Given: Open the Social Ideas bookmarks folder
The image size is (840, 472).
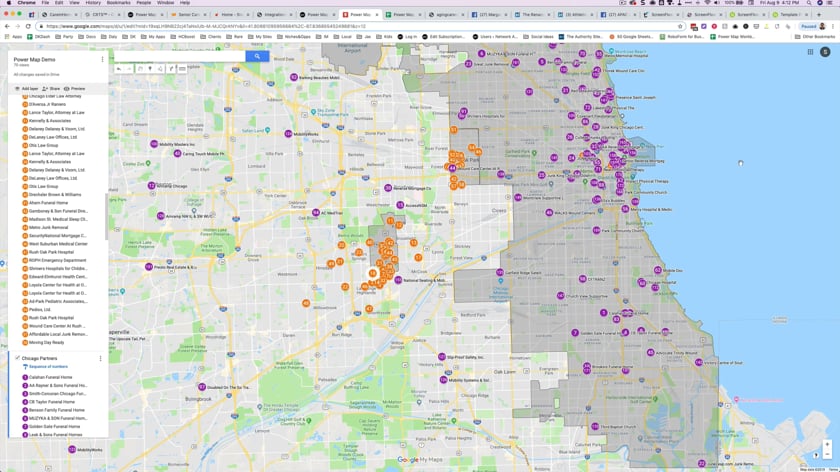Looking at the screenshot, I should [x=538, y=37].
